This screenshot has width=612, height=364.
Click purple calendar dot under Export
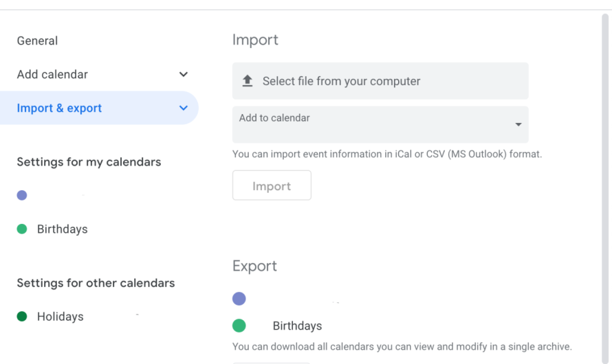239,299
